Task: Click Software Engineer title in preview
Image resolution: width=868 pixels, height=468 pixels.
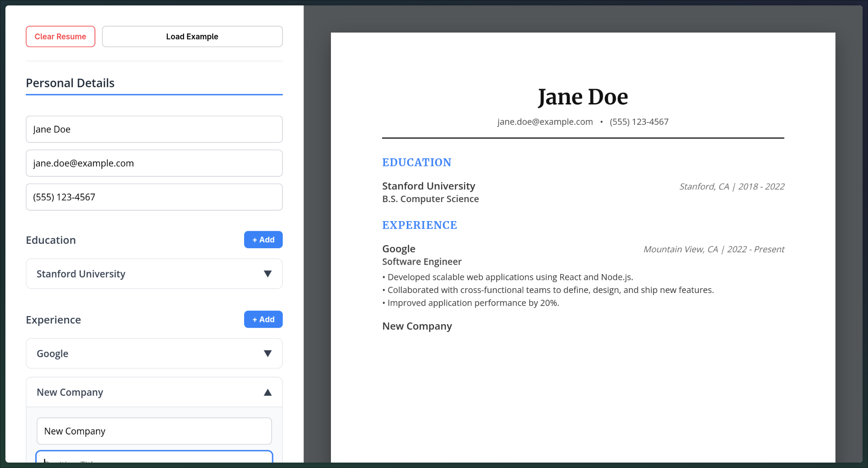Action: (422, 262)
